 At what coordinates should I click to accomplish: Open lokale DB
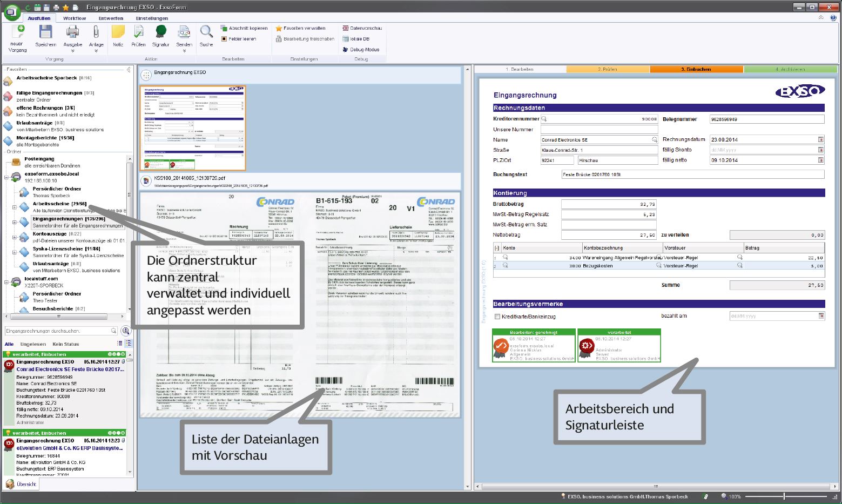point(356,39)
